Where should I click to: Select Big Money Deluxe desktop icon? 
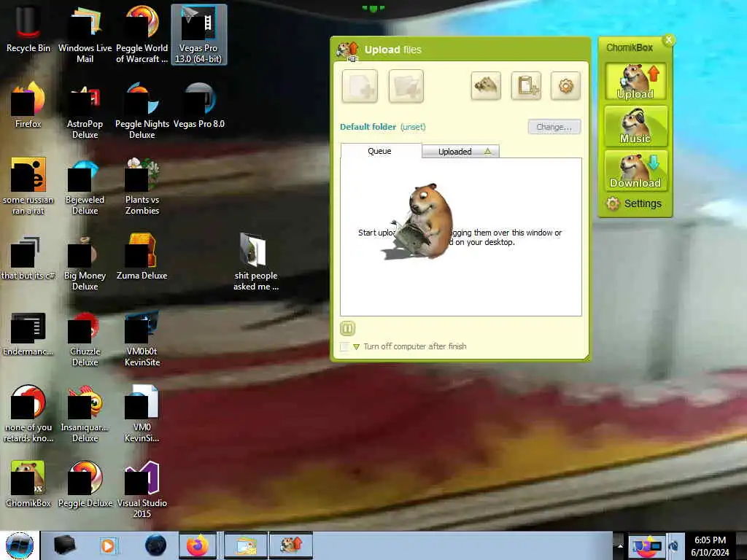pyautogui.click(x=85, y=262)
